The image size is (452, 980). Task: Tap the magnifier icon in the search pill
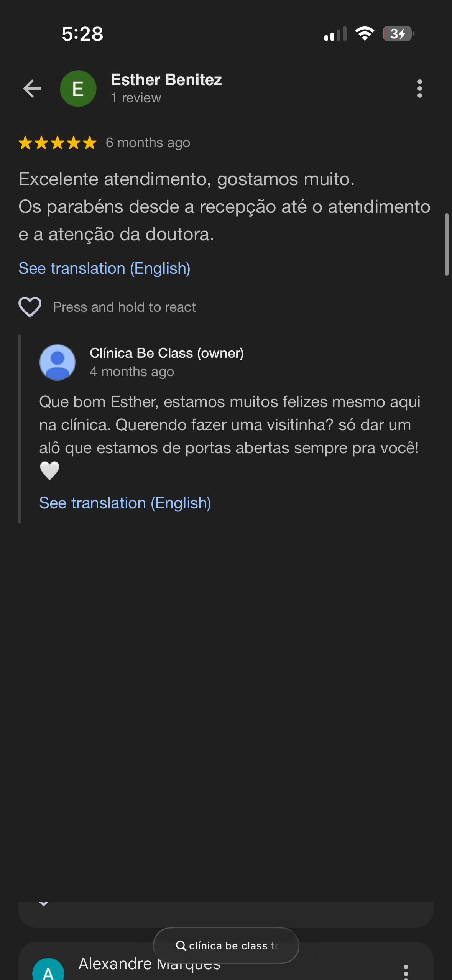pos(181,946)
